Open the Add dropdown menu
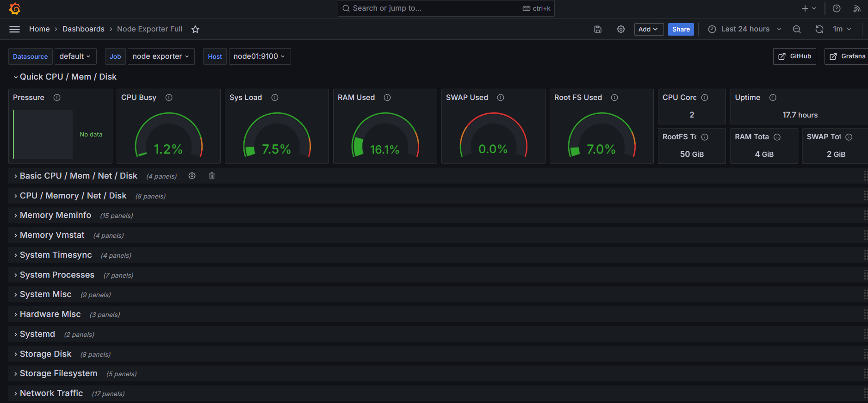Image resolution: width=868 pixels, height=403 pixels. coord(649,29)
